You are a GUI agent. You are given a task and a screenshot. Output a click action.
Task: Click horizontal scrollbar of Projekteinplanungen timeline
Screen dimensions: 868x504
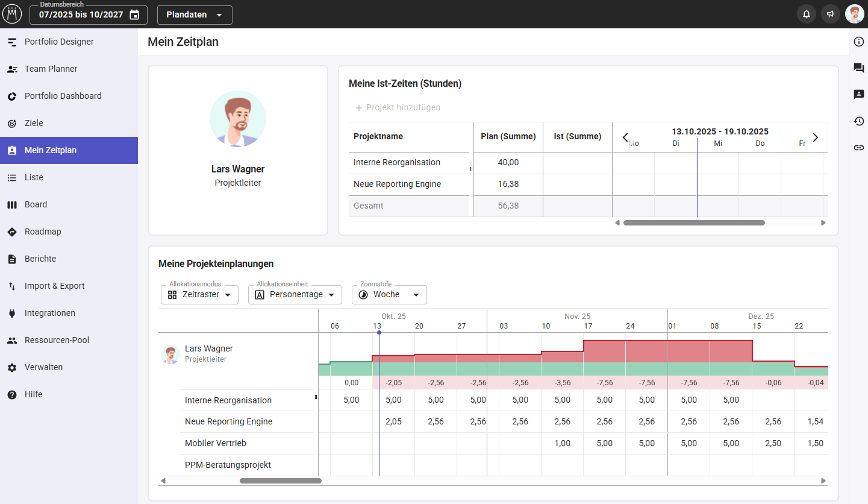[281, 480]
